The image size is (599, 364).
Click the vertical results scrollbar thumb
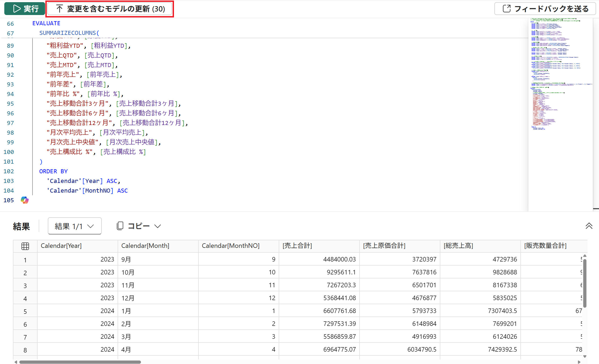(585, 283)
